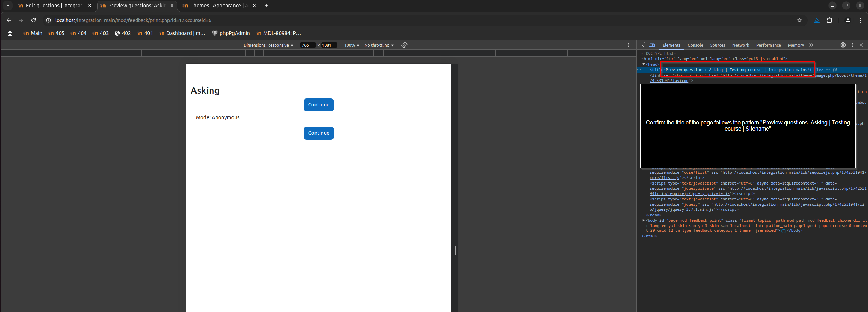The width and height of the screenshot is (868, 312).
Task: Click the Mode: Anonymous text
Action: coord(218,117)
